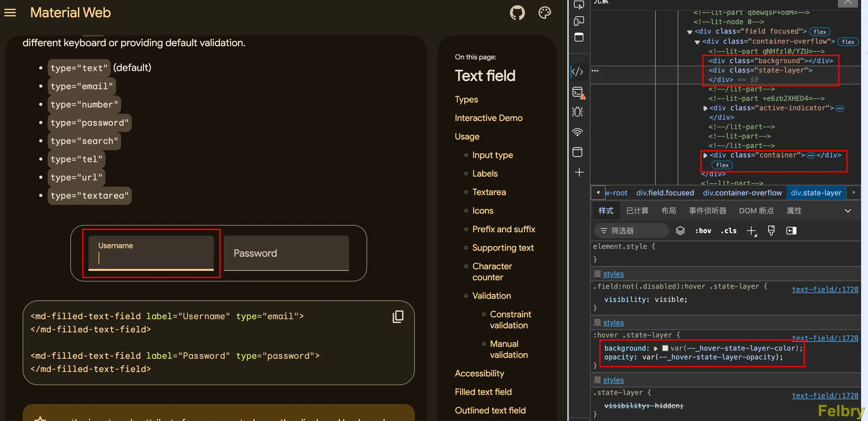Jump to Prefix and suffix section
The image size is (868, 421).
503,229
